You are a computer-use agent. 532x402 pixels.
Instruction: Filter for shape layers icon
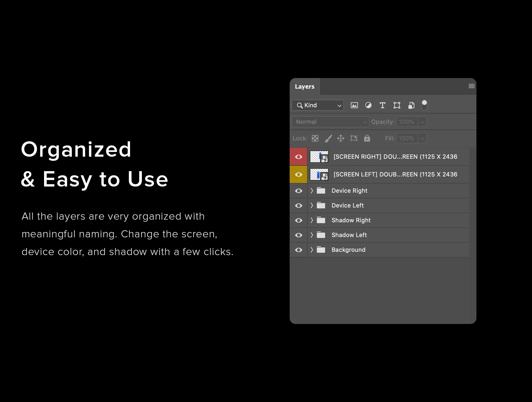397,105
